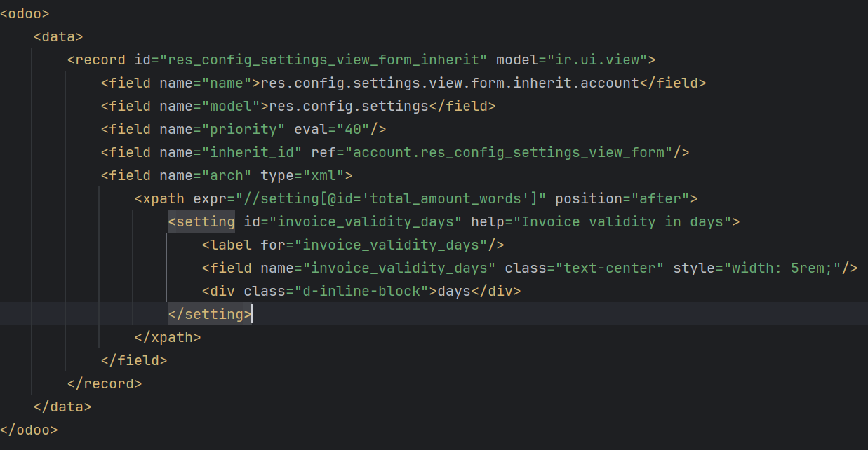The height and width of the screenshot is (450, 868).
Task: Click the setting id "invoice_validity_days" value
Action: pyautogui.click(x=366, y=221)
